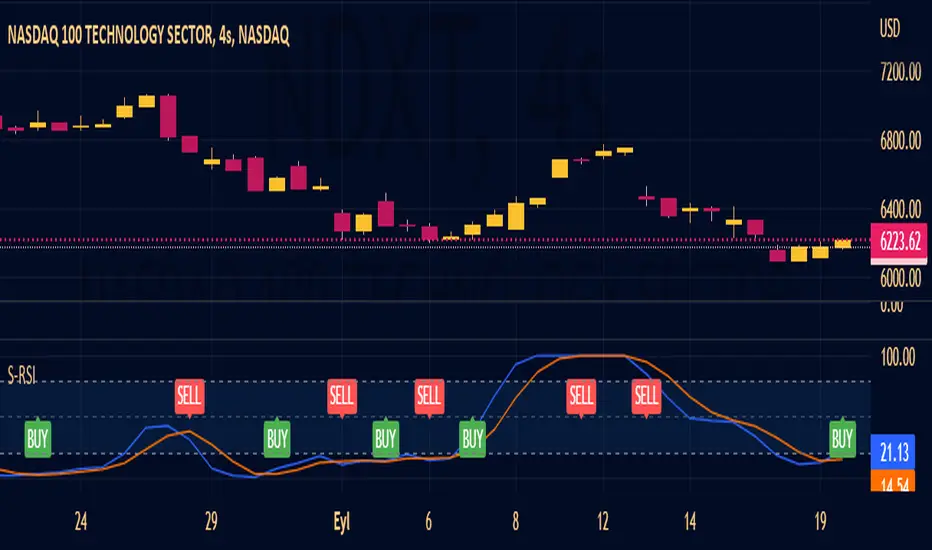This screenshot has height=550, width=932.
Task: Click the rightmost BUY marker after date 19
Action: (x=842, y=438)
